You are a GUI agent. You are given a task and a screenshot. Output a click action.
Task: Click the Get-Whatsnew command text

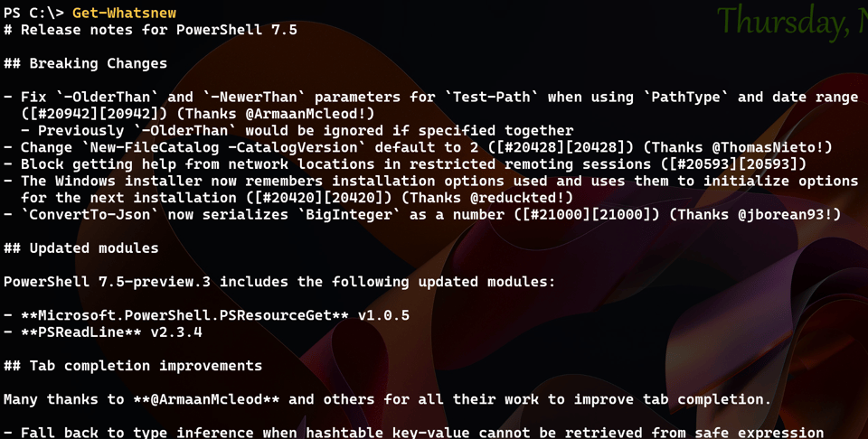point(124,13)
